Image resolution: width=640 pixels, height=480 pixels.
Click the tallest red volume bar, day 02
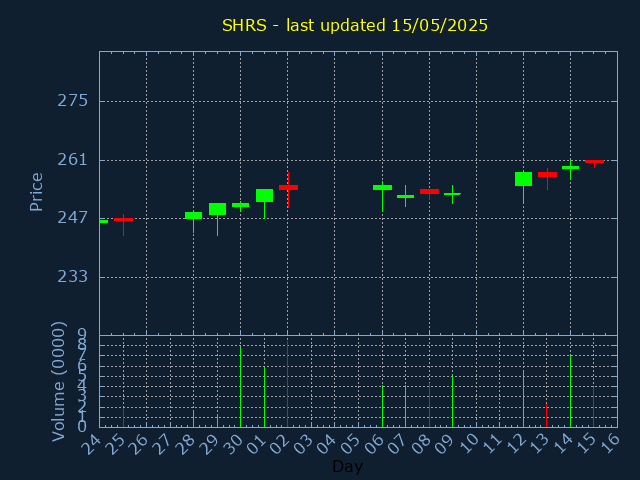pos(287,384)
